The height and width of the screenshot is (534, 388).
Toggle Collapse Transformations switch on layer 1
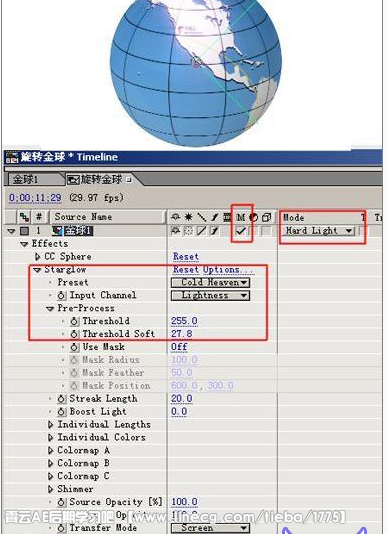coord(188,231)
